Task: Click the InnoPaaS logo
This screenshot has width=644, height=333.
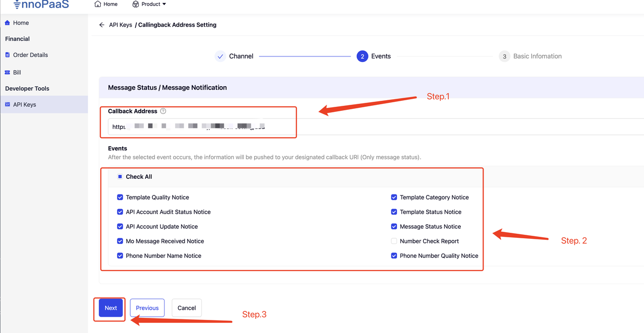Action: point(41,5)
